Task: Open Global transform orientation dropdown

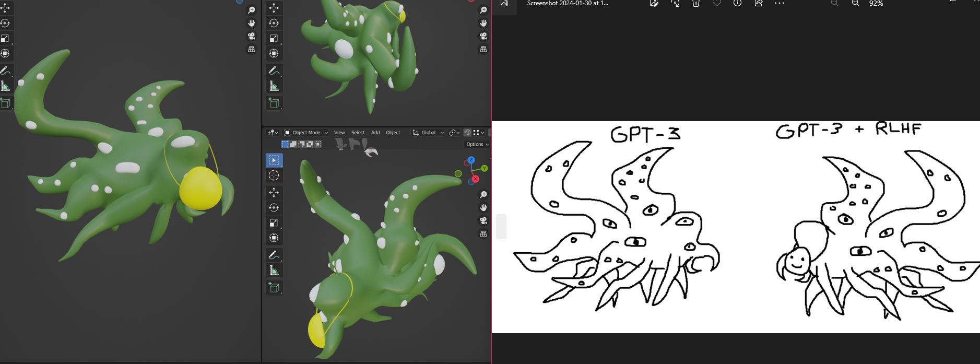Action: [428, 133]
